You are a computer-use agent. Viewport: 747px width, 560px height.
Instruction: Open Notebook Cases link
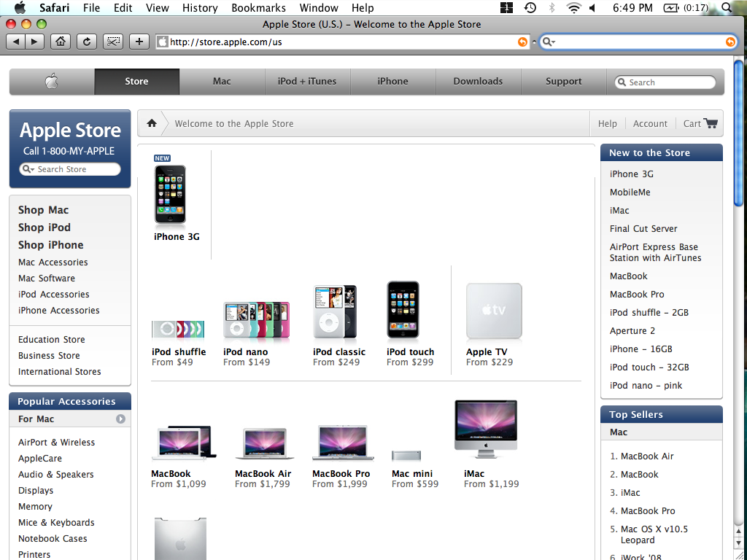pyautogui.click(x=53, y=539)
